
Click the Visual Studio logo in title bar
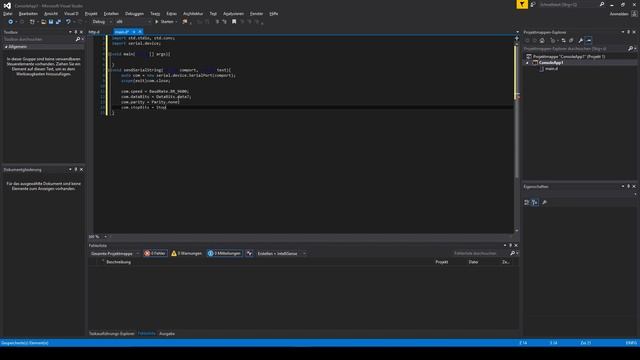7,6
